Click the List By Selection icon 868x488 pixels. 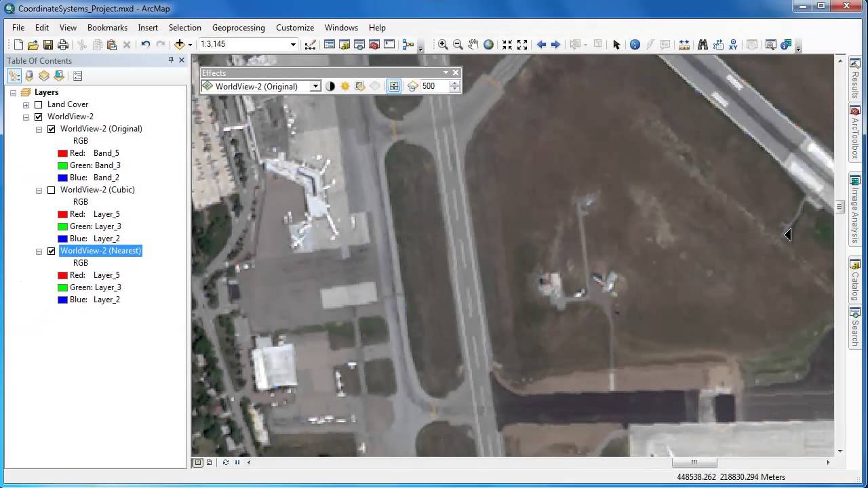coord(59,76)
